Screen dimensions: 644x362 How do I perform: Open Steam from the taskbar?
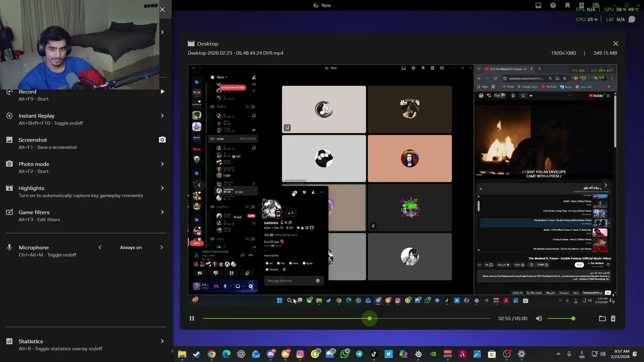[197, 354]
